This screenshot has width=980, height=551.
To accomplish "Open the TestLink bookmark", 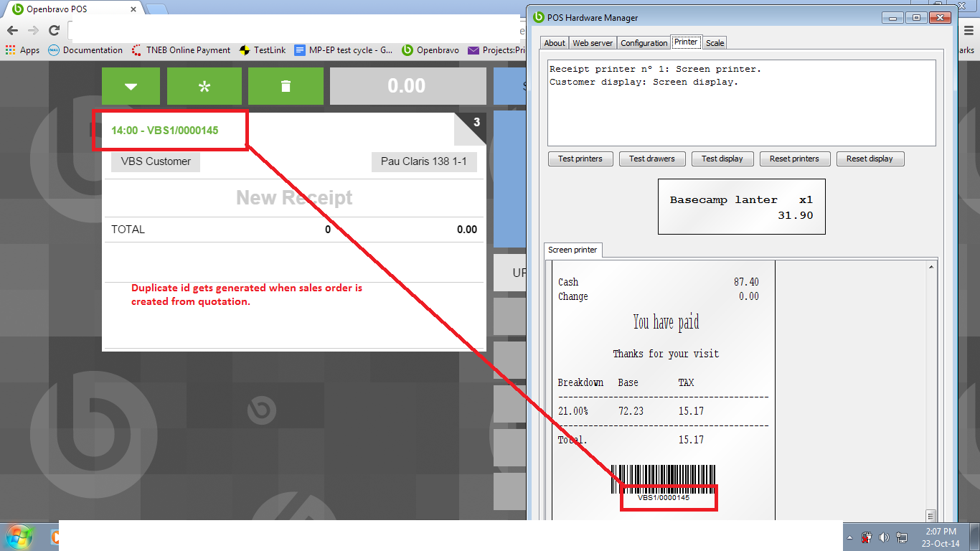I will [x=263, y=50].
